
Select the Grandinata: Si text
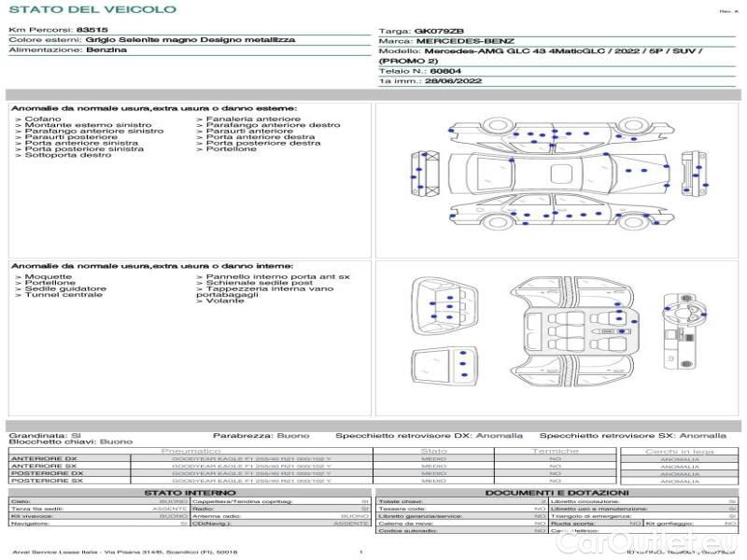click(x=45, y=435)
